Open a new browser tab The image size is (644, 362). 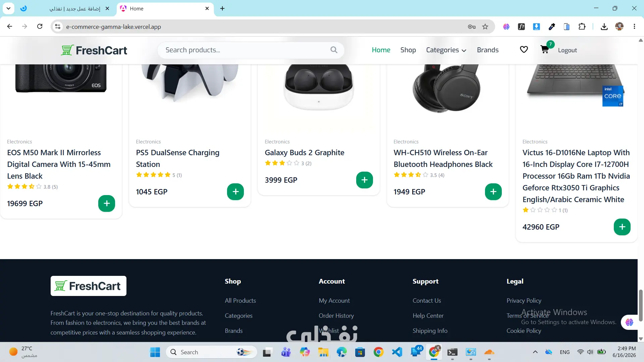coord(222,8)
